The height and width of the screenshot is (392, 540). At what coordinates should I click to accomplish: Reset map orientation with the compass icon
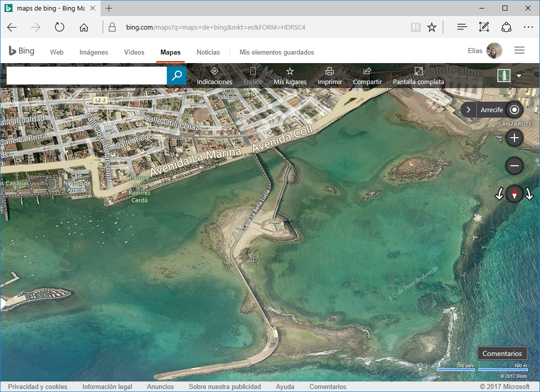(514, 194)
